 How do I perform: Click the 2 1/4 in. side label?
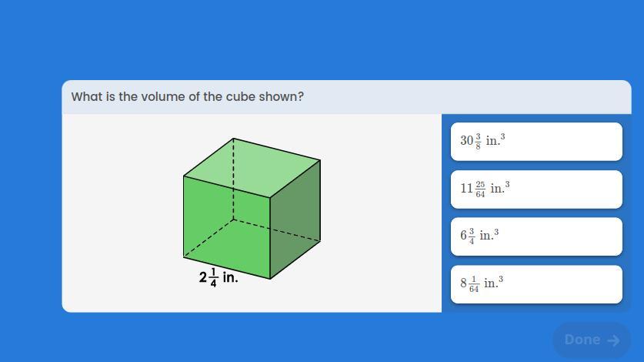219,277
